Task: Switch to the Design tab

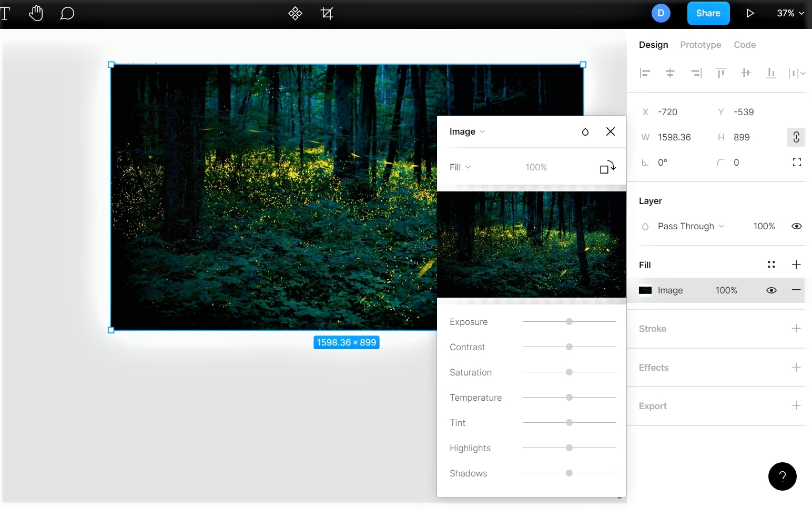Action: [653, 45]
